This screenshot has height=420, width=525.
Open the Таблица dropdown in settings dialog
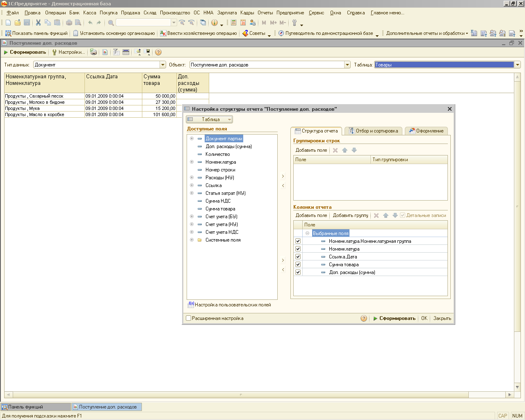tap(210, 119)
